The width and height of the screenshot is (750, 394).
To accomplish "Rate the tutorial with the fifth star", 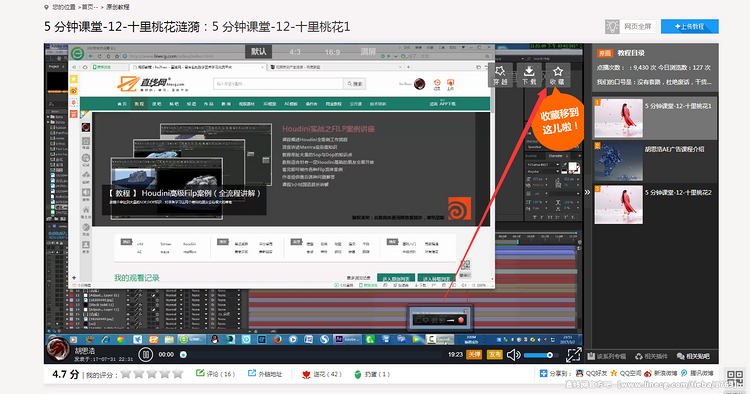I will pos(177,374).
